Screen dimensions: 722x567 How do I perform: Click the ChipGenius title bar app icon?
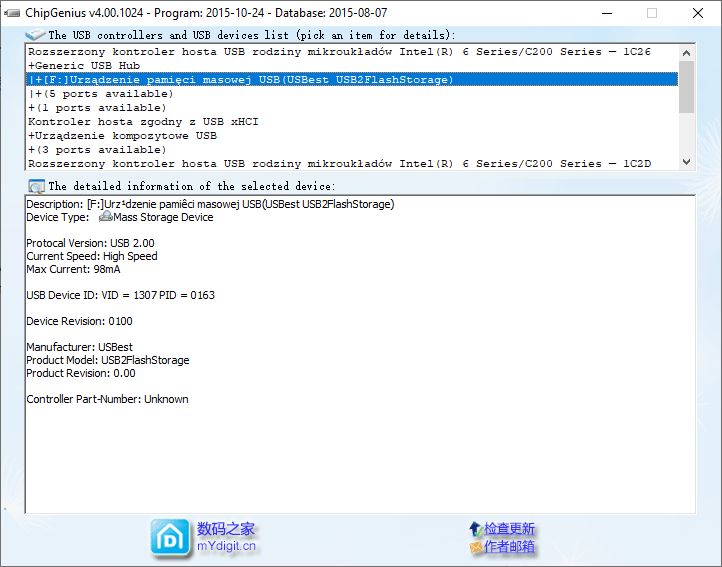point(12,13)
